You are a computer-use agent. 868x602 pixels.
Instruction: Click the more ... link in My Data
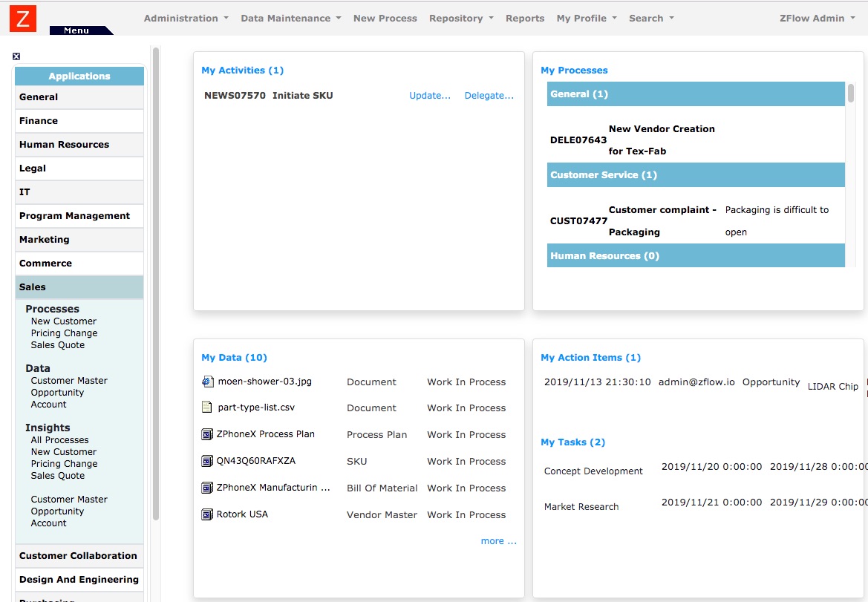pyautogui.click(x=498, y=540)
